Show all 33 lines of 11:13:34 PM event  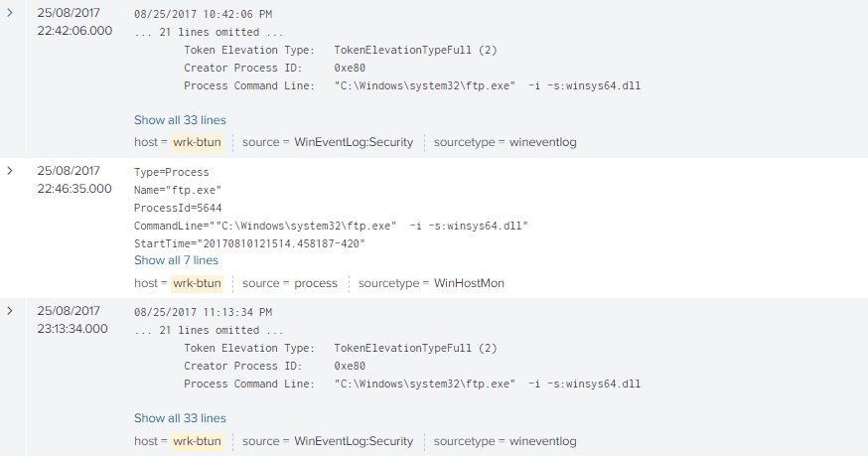180,418
